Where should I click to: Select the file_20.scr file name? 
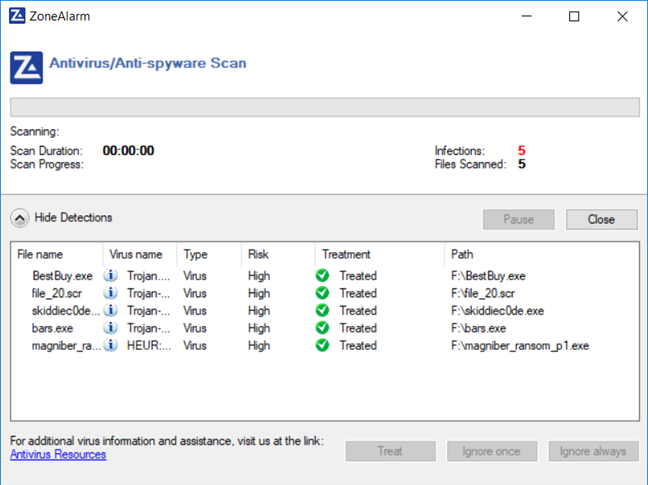[x=57, y=293]
